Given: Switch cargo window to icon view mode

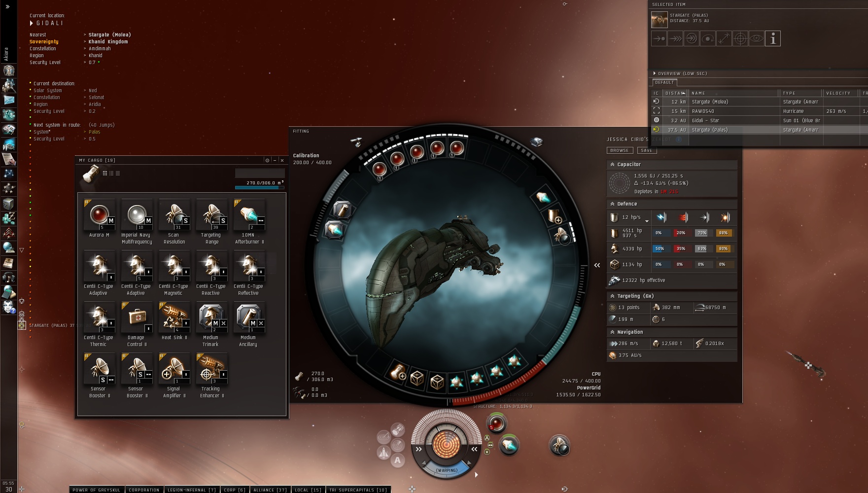Looking at the screenshot, I should [104, 173].
